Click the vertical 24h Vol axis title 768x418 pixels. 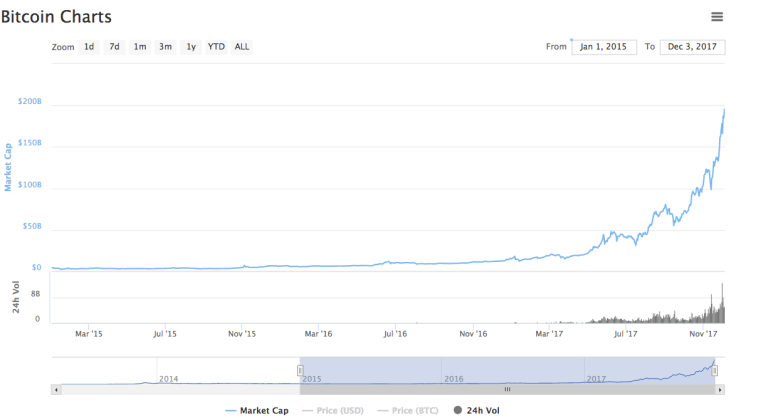16,297
